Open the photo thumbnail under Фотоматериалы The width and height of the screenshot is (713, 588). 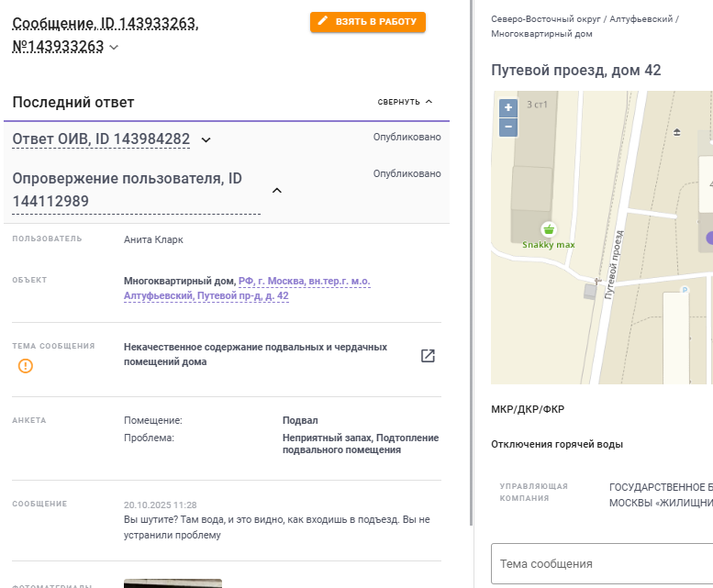click(x=173, y=582)
